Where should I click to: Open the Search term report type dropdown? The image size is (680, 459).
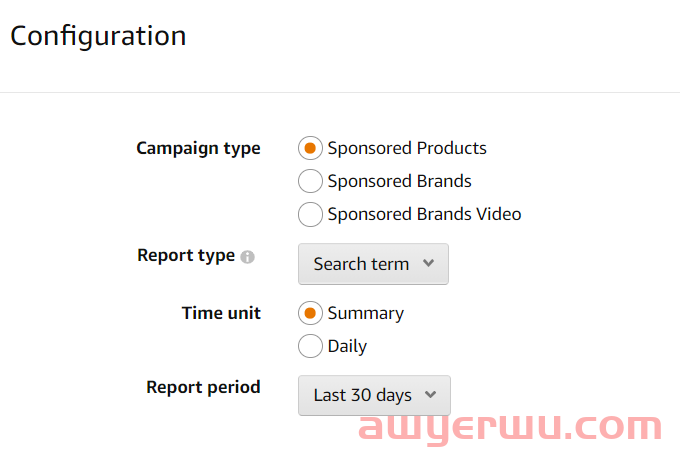click(x=373, y=264)
